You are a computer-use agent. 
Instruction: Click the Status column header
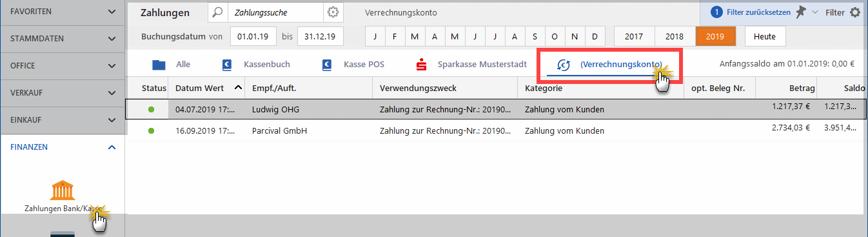[x=154, y=88]
